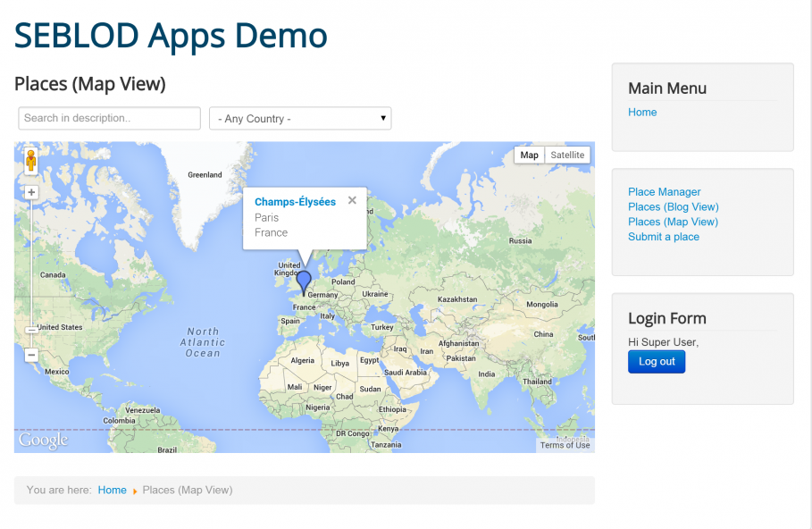
Task: Click the Thailand label on map
Action: click(537, 382)
